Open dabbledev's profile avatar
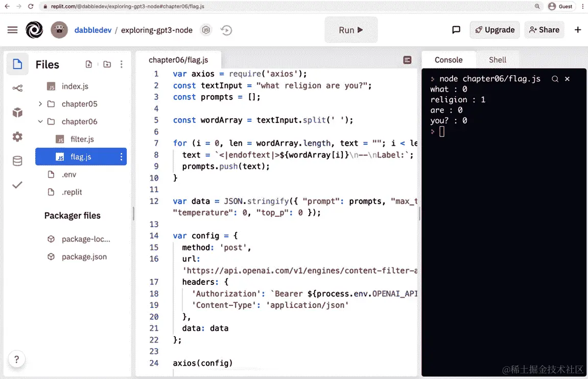588x379 pixels. (x=59, y=30)
